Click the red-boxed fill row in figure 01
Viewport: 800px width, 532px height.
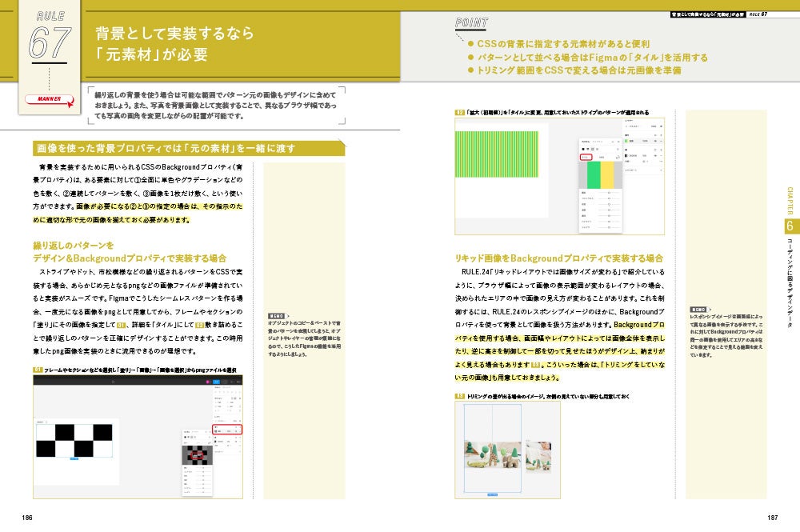point(227,429)
